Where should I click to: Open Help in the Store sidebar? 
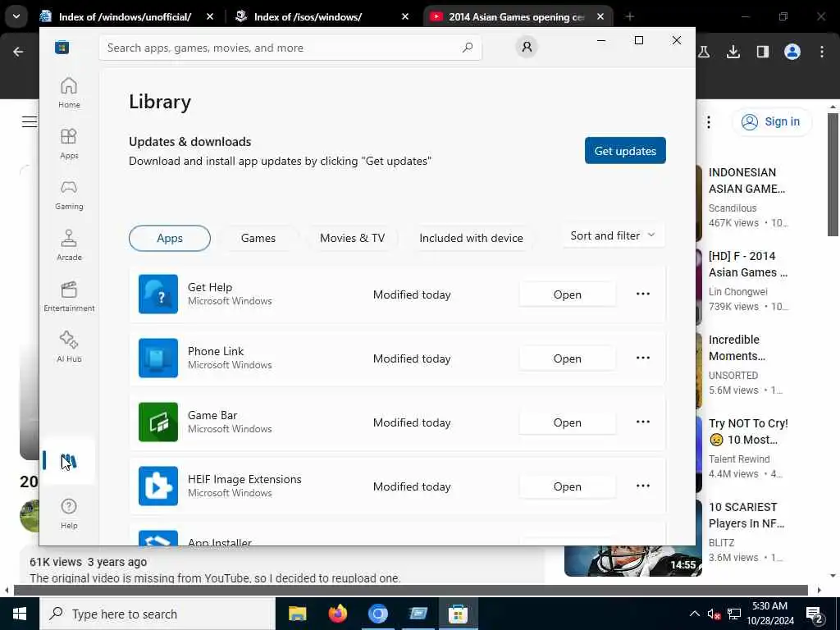pos(69,514)
